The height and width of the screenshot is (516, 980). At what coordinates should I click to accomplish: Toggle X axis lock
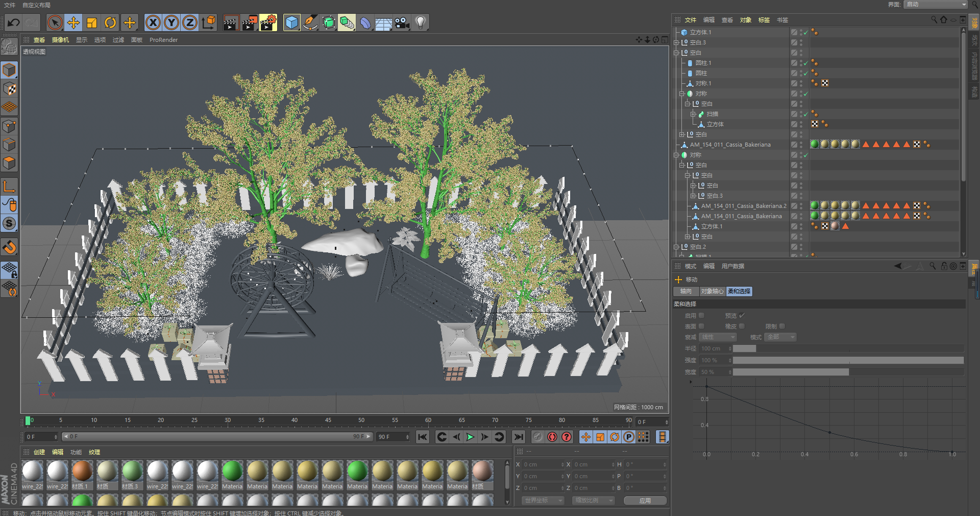153,22
